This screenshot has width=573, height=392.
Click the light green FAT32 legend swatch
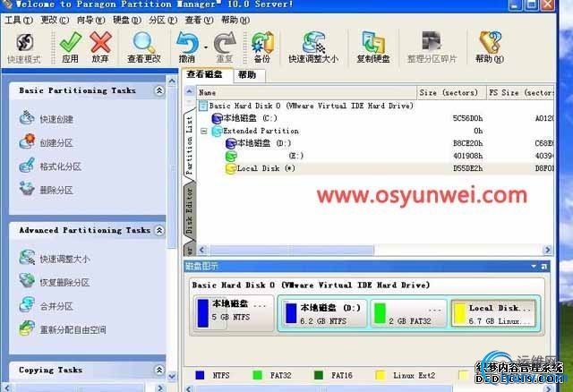[257, 375]
